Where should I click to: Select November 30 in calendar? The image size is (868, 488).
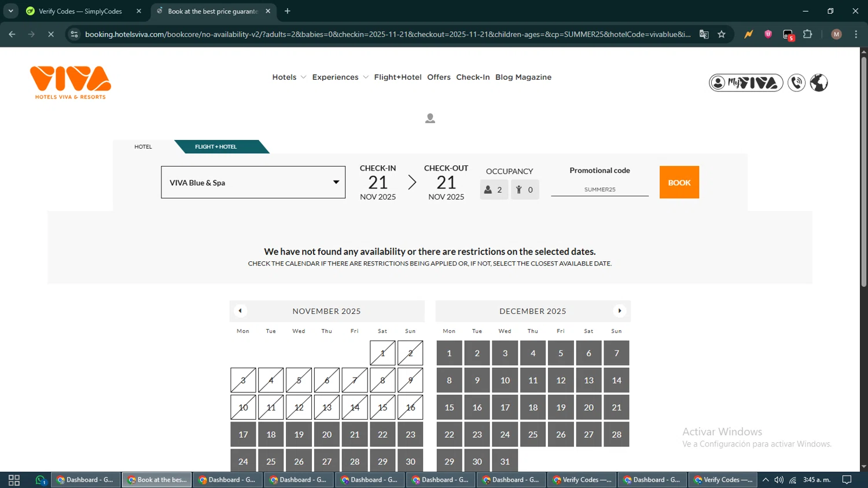pyautogui.click(x=410, y=461)
